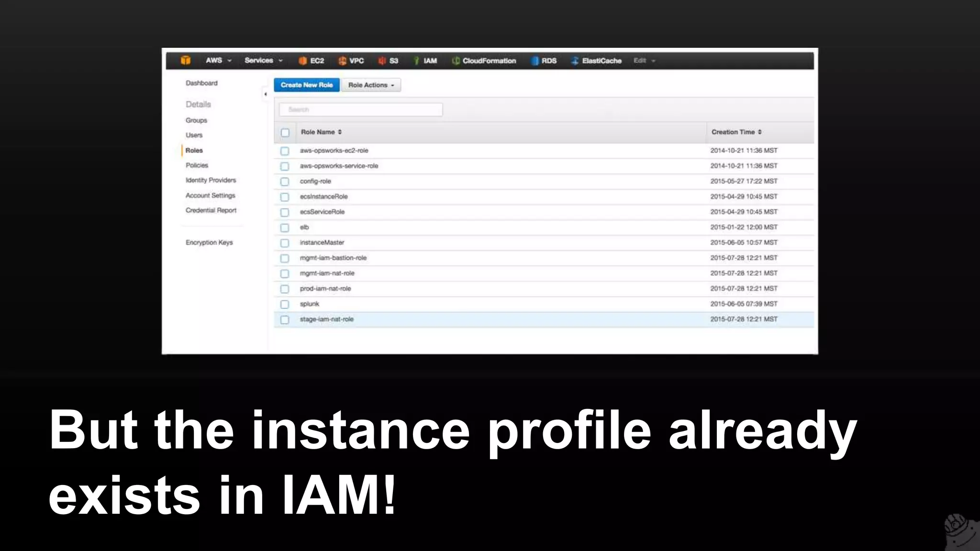980x551 pixels.
Task: Open the Edit shortcuts dropdown
Action: (644, 60)
